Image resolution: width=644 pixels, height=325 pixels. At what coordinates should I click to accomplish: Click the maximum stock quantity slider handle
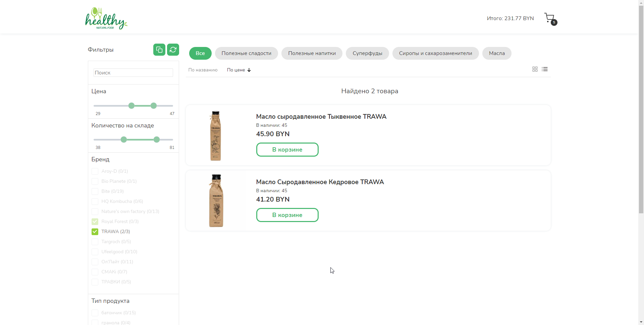157,140
